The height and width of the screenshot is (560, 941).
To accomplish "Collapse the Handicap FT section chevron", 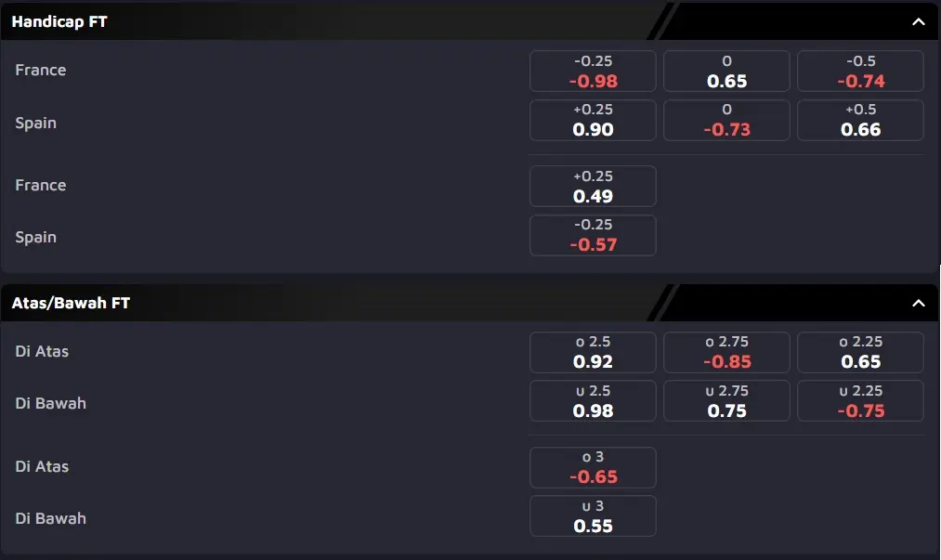I will coord(918,21).
